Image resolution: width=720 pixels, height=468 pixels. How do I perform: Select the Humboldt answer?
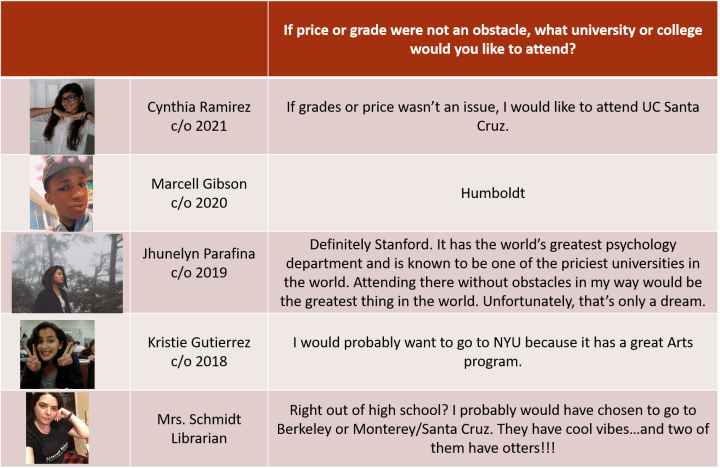(x=492, y=194)
